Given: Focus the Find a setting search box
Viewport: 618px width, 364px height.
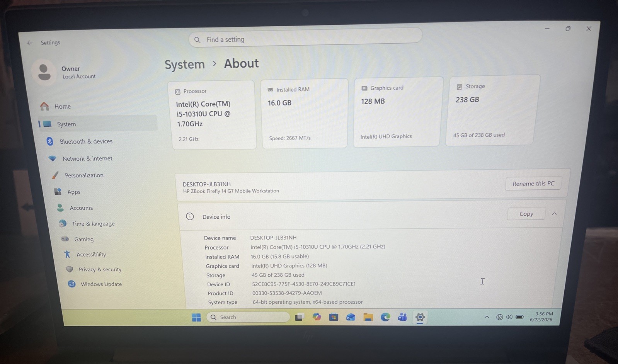Looking at the screenshot, I should [x=305, y=39].
